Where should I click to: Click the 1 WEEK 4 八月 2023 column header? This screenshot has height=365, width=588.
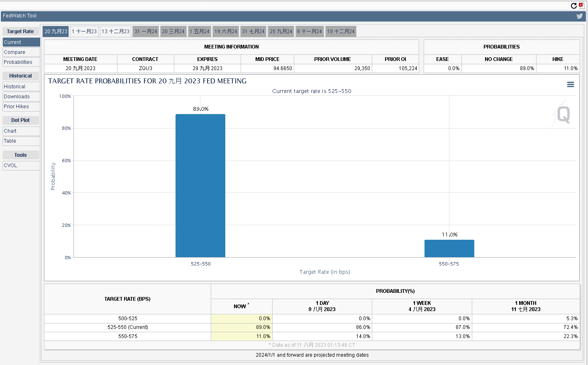point(422,307)
